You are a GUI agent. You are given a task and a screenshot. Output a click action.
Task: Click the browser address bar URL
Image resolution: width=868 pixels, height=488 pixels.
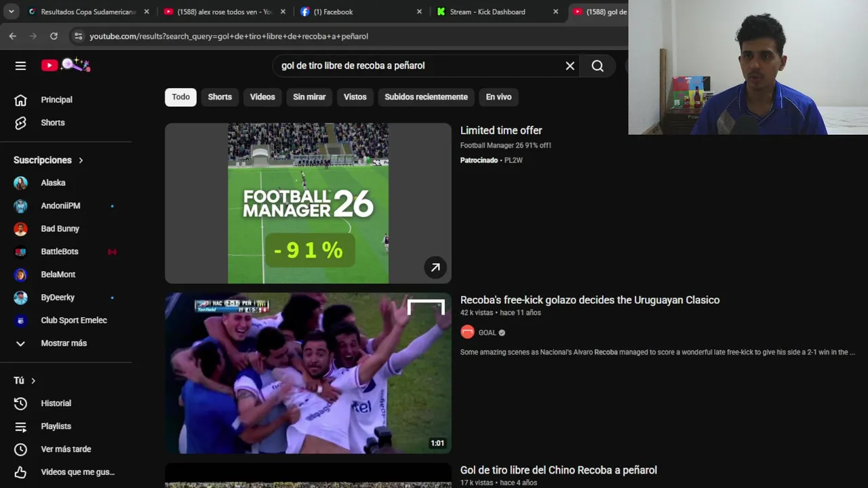(x=229, y=37)
